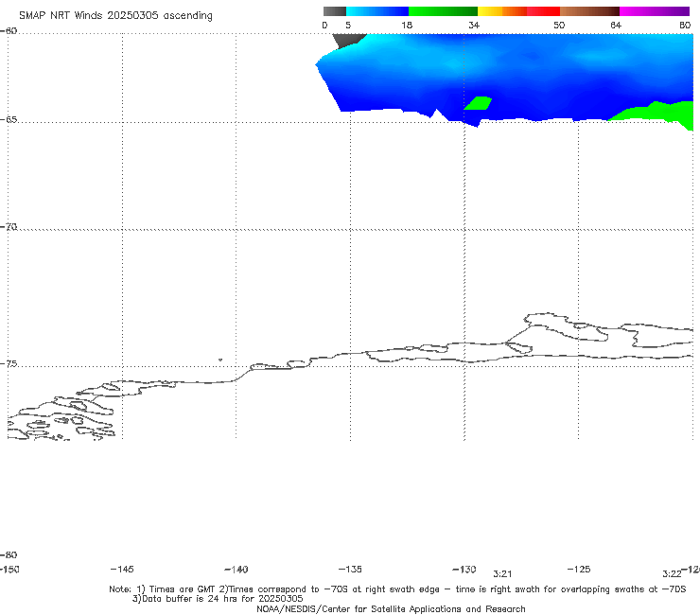Image resolution: width=700 pixels, height=615 pixels.
Task: Click the color bar label '5'
Action: (x=348, y=26)
